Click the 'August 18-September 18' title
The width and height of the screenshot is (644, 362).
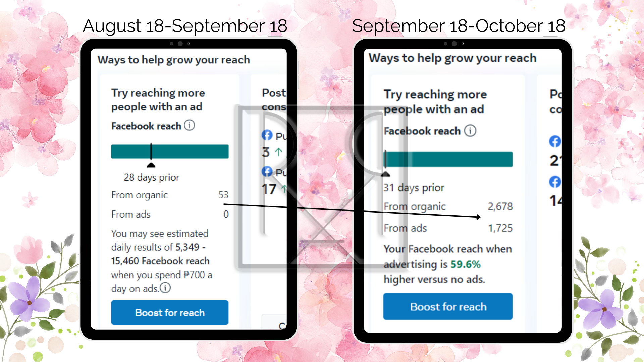click(x=185, y=26)
